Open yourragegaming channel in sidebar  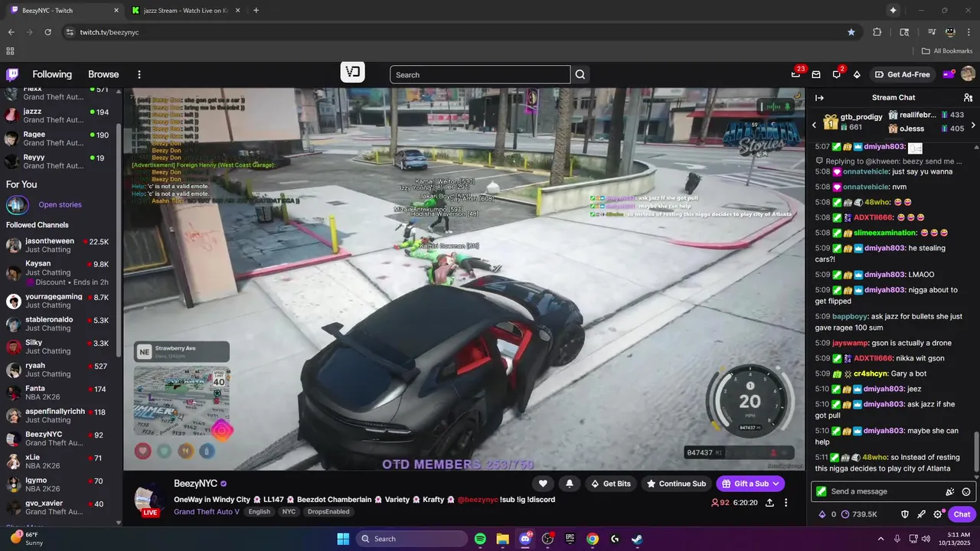[59, 302]
